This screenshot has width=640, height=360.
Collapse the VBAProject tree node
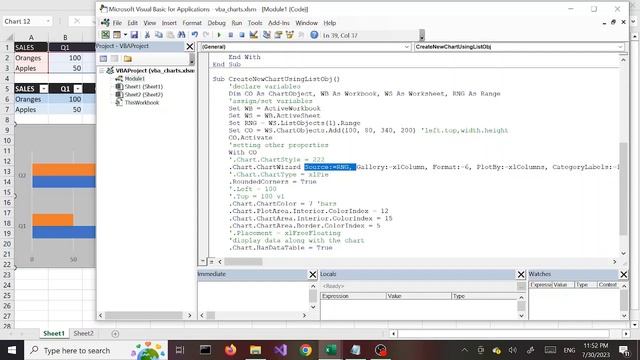(102, 71)
